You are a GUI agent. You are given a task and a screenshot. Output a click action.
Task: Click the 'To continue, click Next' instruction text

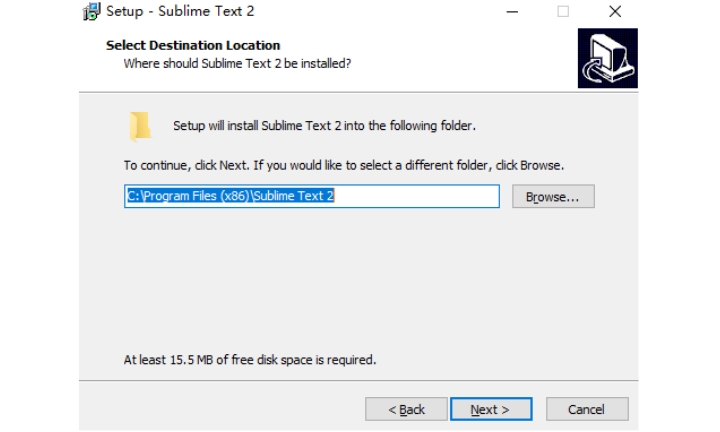tap(344, 165)
